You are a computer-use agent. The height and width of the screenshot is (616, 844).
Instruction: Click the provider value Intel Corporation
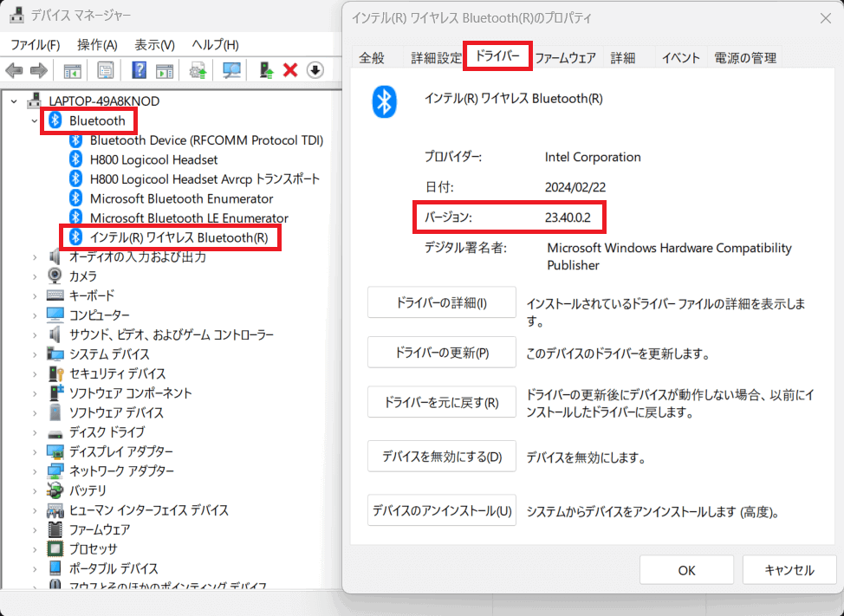click(x=593, y=157)
